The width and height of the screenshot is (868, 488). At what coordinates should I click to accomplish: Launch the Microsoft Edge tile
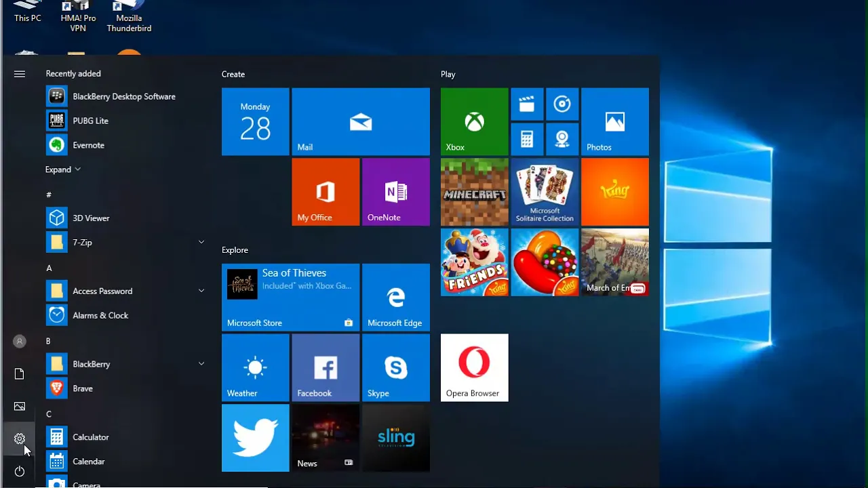click(x=396, y=298)
